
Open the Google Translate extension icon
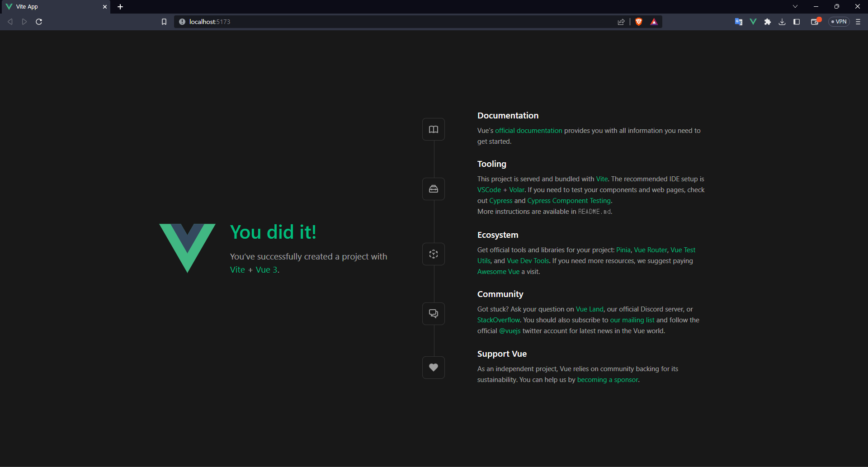739,22
